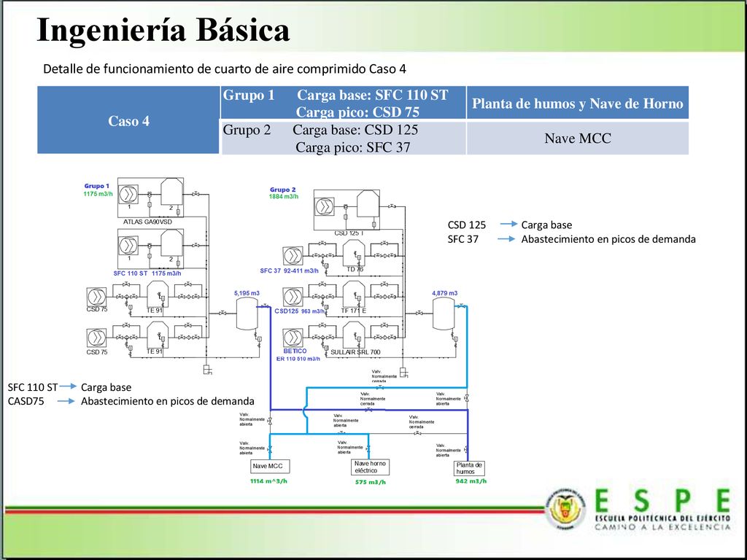This screenshot has width=747, height=560.
Task: Click the 'Ingeniería Básica' title
Action: 163,29
